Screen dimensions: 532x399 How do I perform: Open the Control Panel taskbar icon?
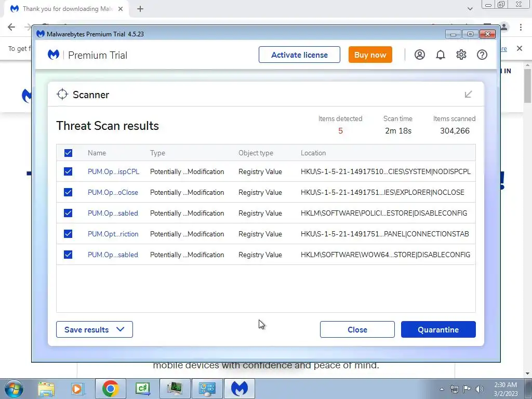(207, 389)
